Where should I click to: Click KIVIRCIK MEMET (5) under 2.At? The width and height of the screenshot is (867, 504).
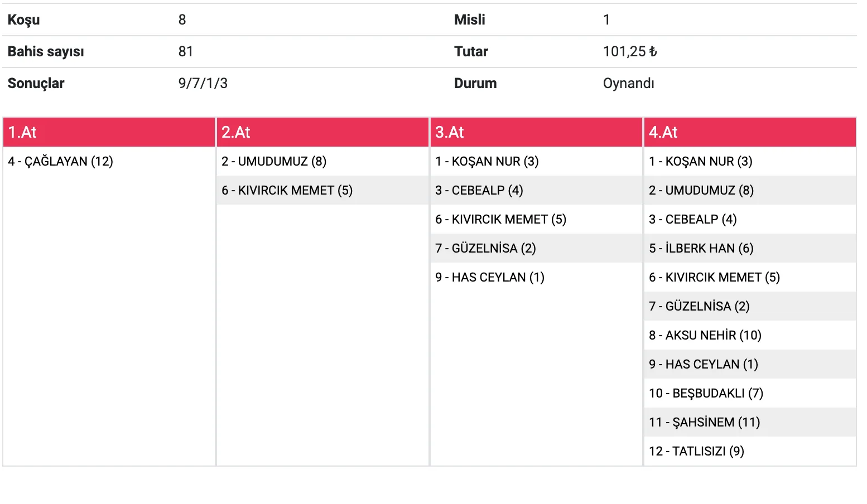coord(287,191)
